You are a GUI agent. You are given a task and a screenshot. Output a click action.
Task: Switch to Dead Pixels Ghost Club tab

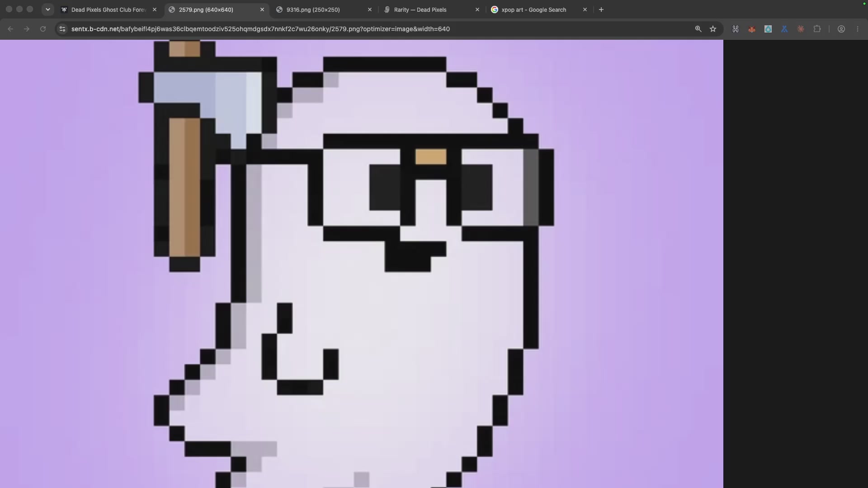tap(108, 9)
